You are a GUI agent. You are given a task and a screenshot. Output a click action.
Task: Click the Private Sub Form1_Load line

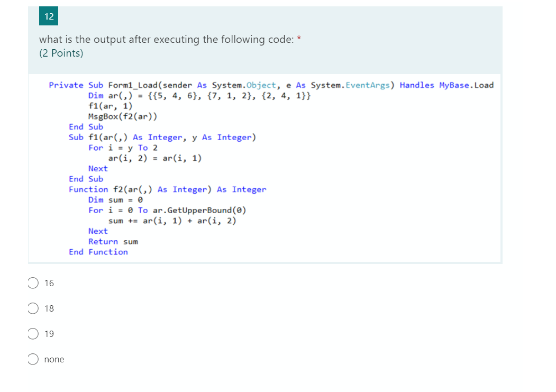[270, 85]
